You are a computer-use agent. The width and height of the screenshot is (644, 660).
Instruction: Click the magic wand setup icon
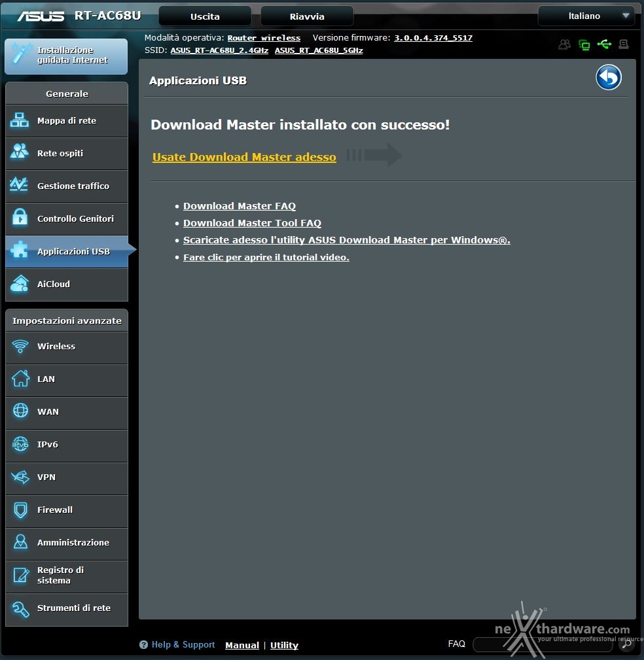[21, 54]
